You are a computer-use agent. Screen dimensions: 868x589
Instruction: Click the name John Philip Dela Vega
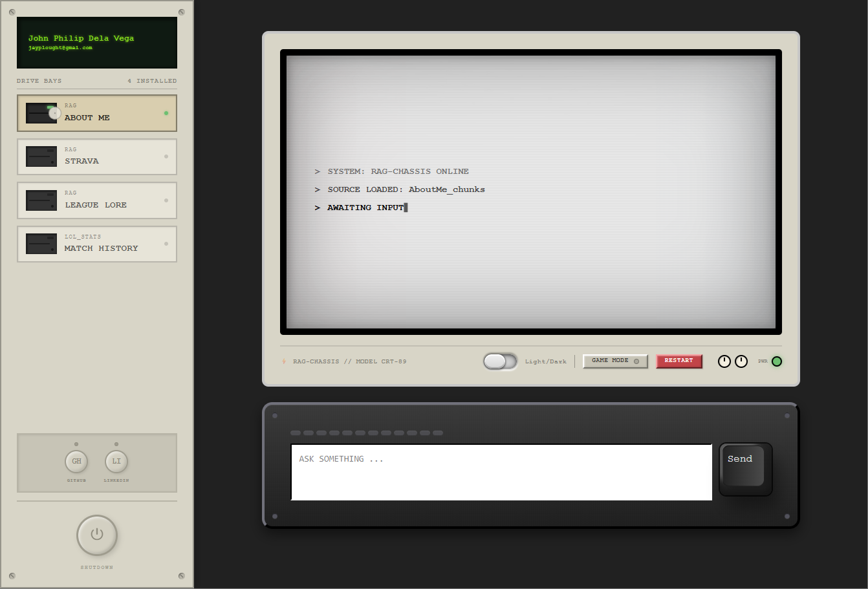point(81,38)
